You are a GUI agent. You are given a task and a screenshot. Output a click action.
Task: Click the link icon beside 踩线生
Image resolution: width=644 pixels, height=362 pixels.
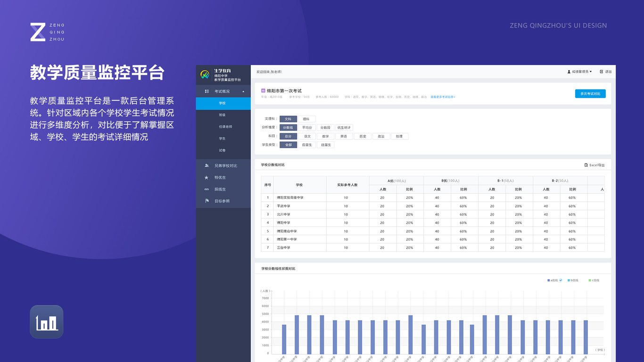point(206,189)
